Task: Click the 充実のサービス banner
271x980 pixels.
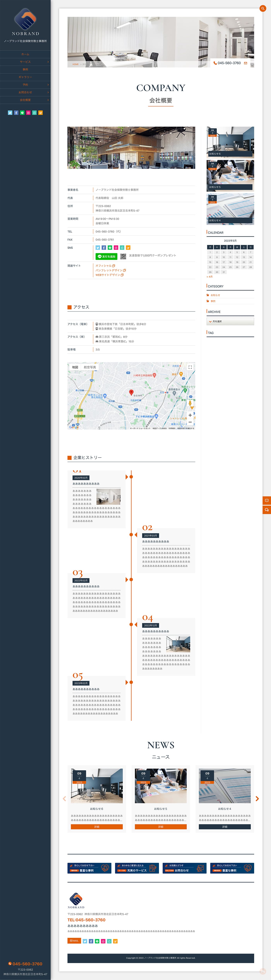Action: coord(137,868)
